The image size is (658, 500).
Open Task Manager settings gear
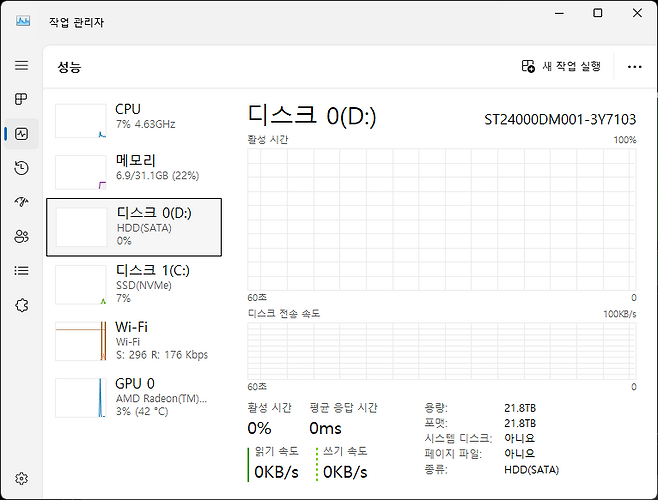click(x=21, y=479)
